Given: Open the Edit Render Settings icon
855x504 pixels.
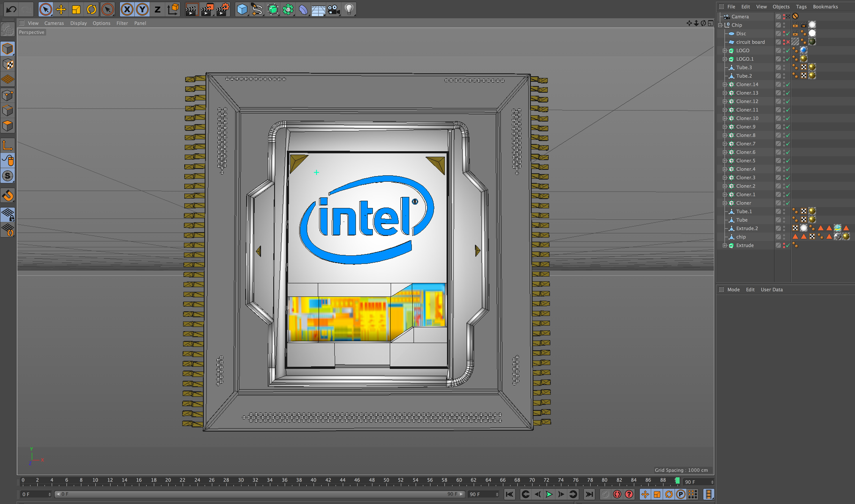Looking at the screenshot, I should point(223,10).
